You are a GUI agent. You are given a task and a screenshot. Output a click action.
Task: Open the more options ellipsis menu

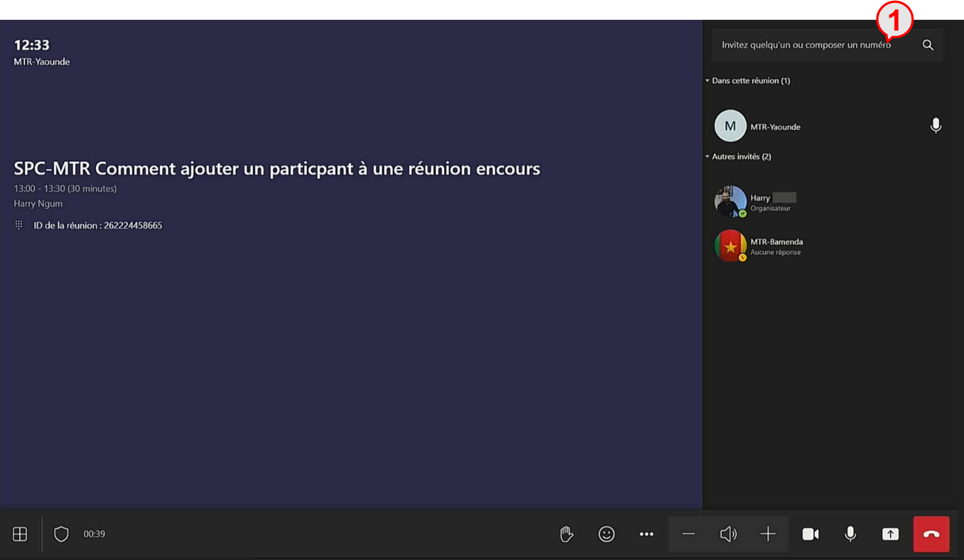646,534
